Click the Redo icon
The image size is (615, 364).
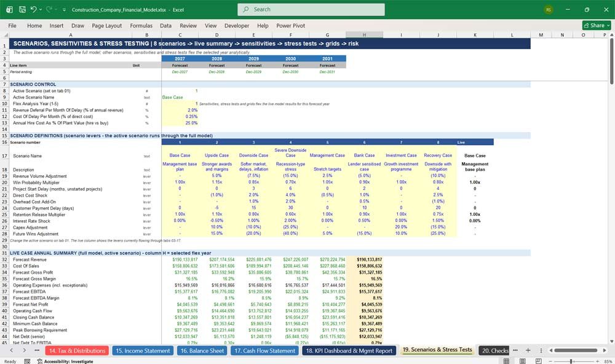pos(49,9)
